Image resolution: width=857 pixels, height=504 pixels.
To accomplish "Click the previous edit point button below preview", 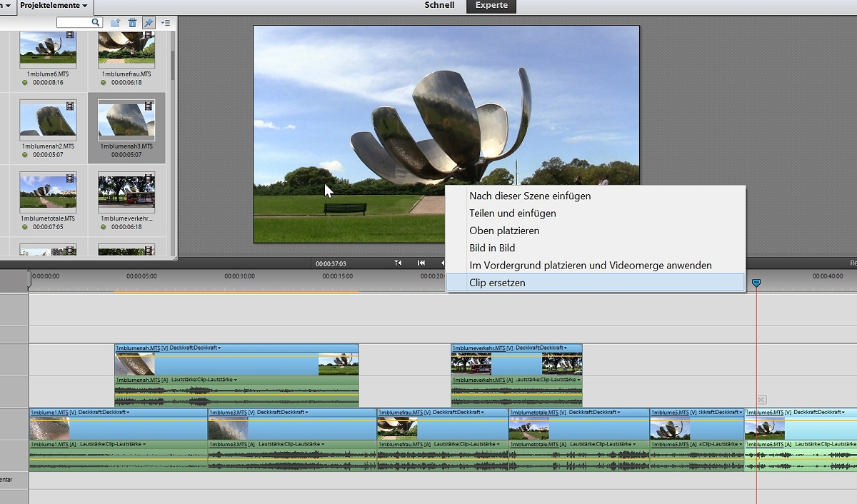I will coord(398,263).
